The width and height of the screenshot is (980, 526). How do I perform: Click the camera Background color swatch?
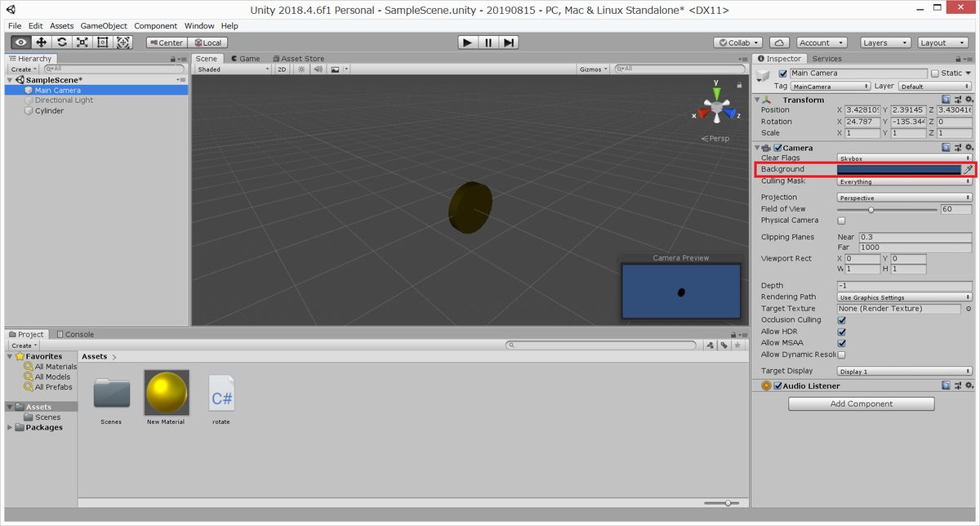(x=899, y=169)
